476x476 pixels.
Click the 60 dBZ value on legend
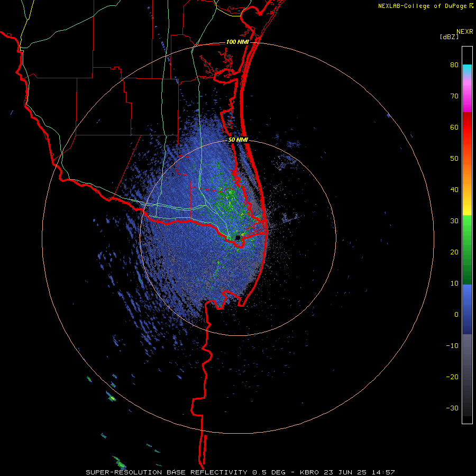tap(454, 127)
